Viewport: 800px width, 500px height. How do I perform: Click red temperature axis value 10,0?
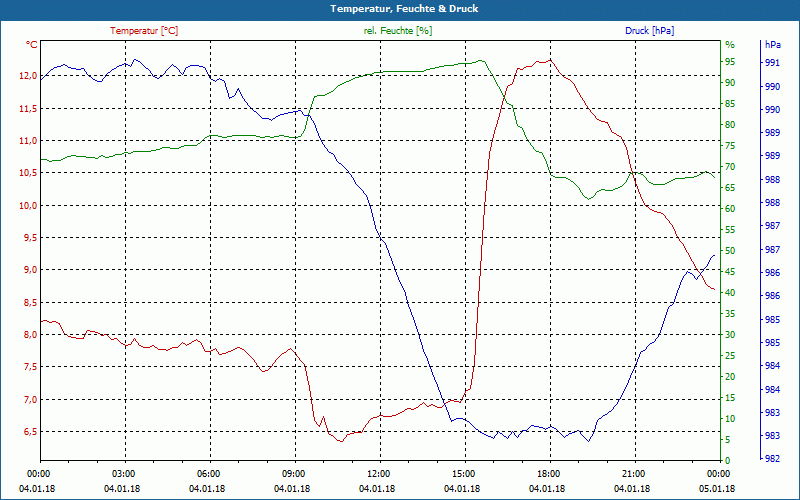point(28,206)
